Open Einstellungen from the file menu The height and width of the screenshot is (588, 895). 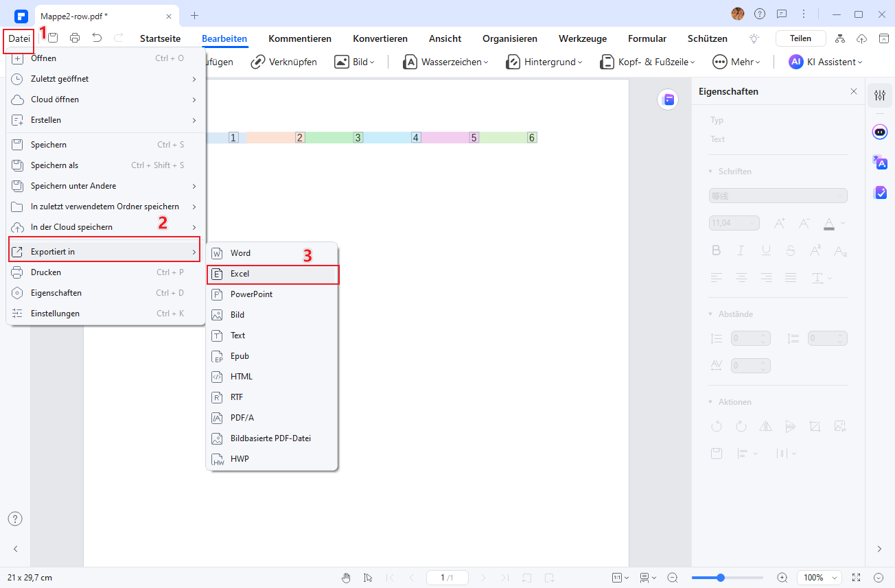click(x=106, y=314)
